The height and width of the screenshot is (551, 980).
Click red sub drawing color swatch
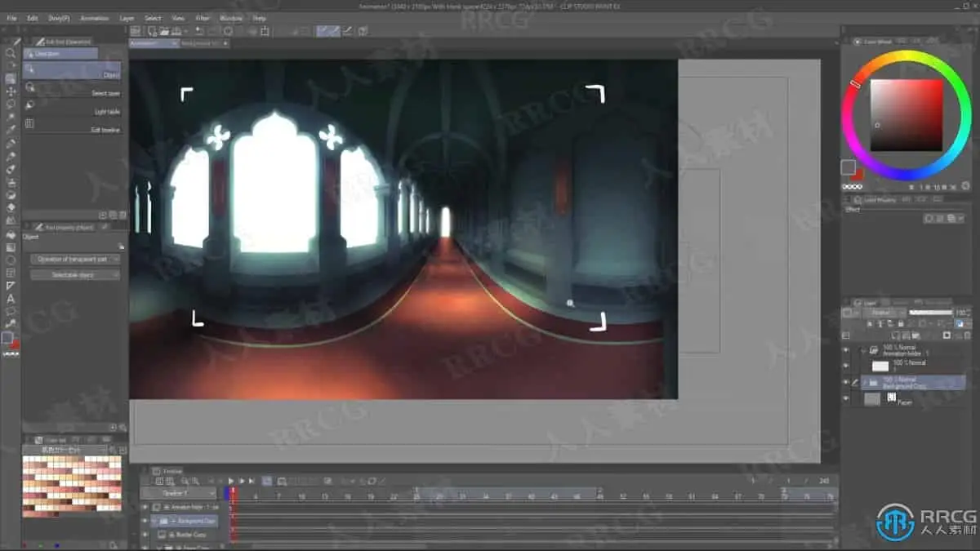pos(857,176)
